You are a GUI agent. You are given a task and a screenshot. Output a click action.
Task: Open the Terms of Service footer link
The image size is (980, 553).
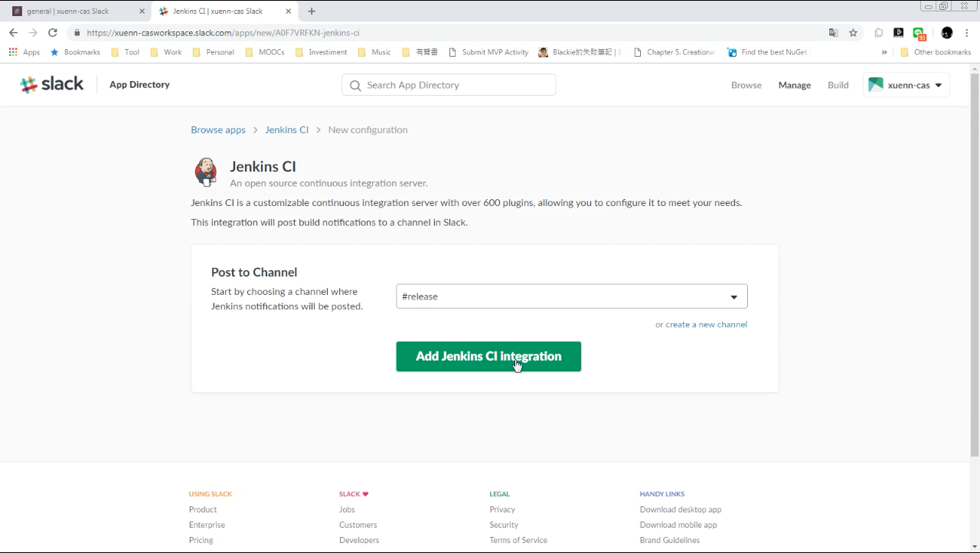pos(518,540)
